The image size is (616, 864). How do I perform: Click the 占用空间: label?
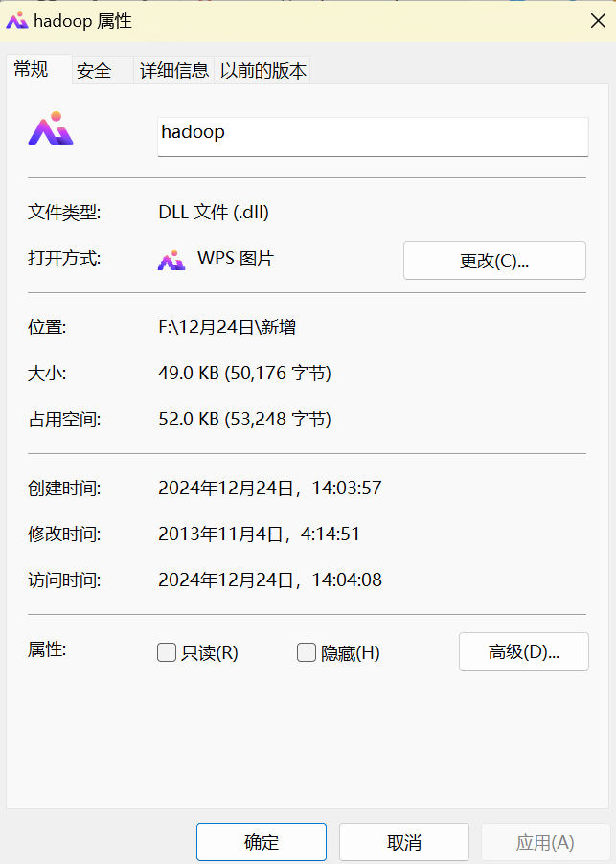click(64, 420)
